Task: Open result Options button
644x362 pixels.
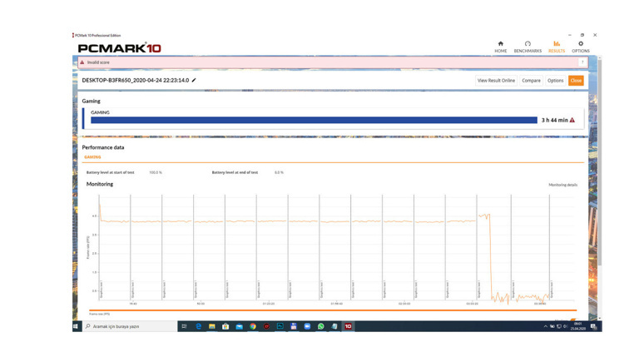Action: (555, 81)
